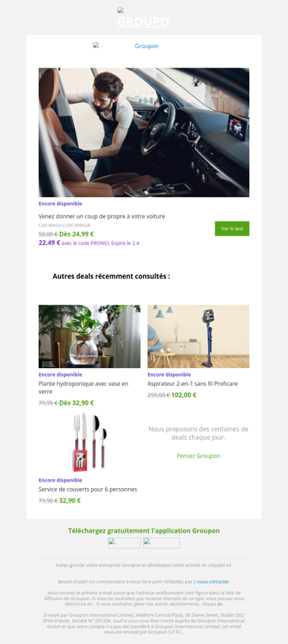The width and height of the screenshot is (288, 644).
Task: Open the hydroponic plant thumbnail
Action: 89,336
